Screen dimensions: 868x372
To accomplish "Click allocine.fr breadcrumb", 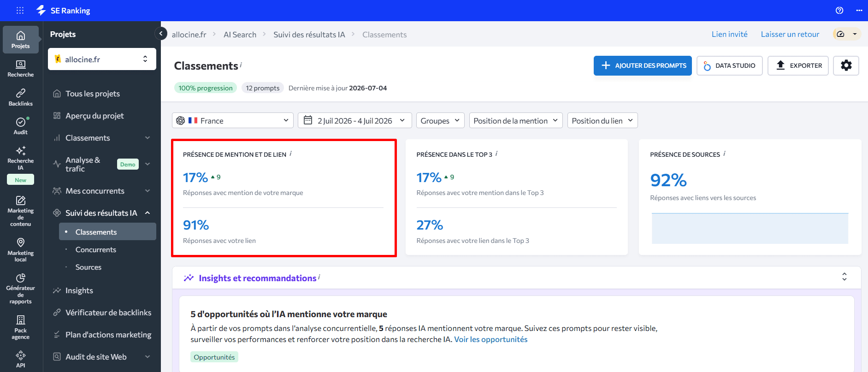I will tap(189, 35).
